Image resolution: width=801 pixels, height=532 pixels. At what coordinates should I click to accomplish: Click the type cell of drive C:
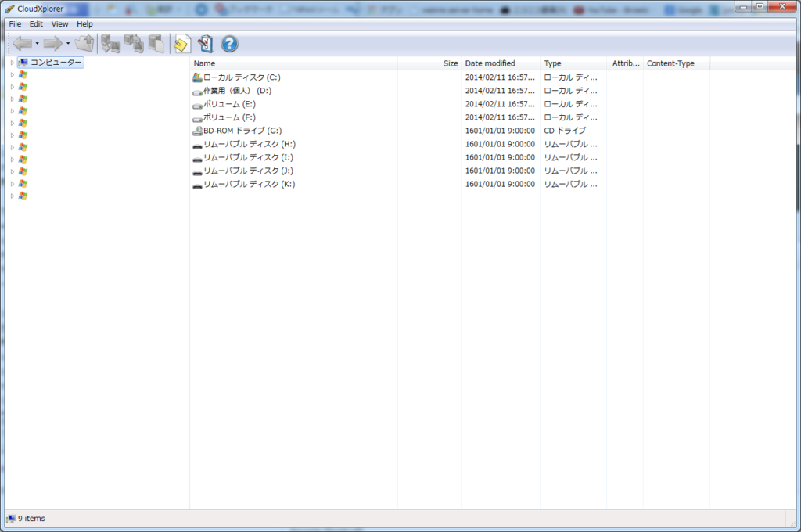click(570, 77)
